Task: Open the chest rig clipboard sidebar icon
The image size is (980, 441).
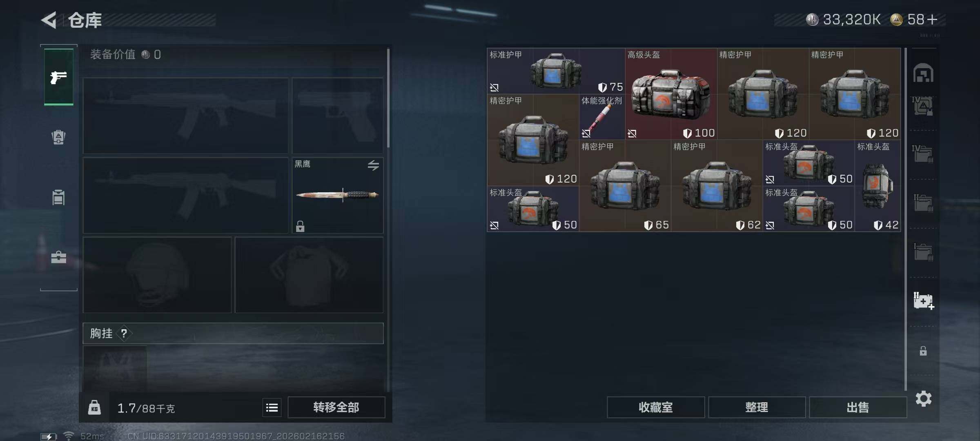Action: tap(58, 197)
